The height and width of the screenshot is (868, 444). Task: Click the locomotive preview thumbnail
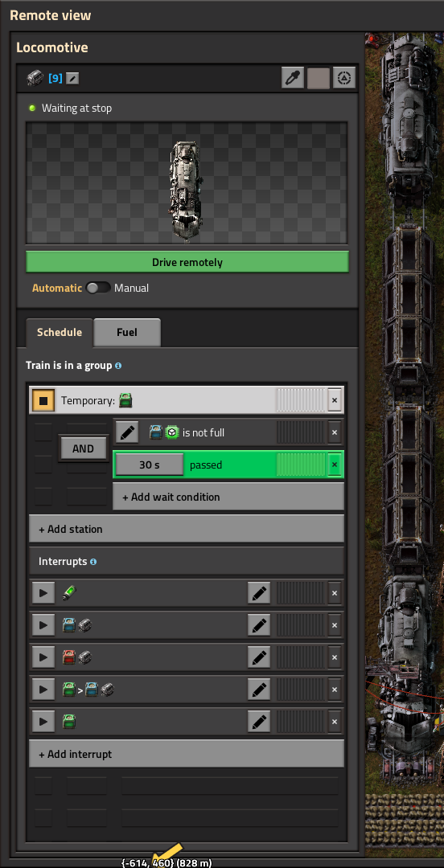coord(187,183)
